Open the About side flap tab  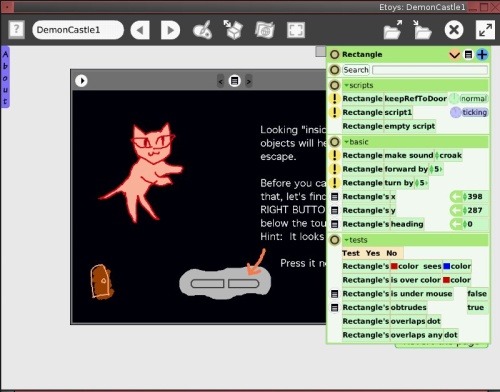coord(5,77)
